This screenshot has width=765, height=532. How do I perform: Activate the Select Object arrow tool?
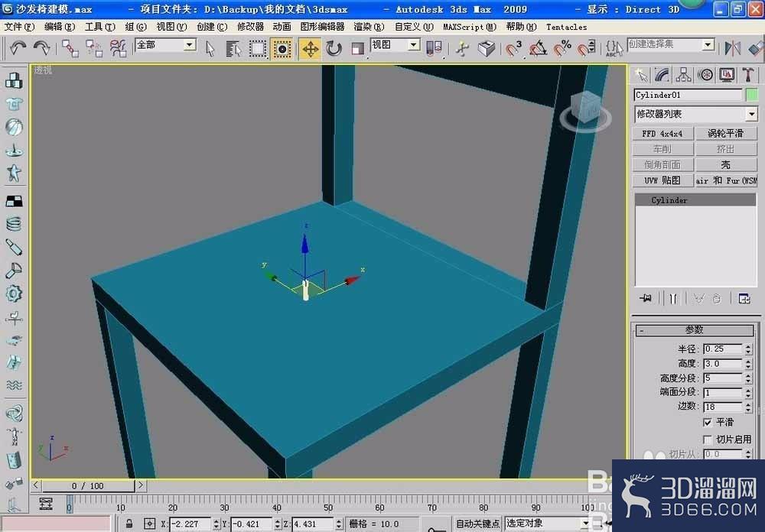pos(210,49)
